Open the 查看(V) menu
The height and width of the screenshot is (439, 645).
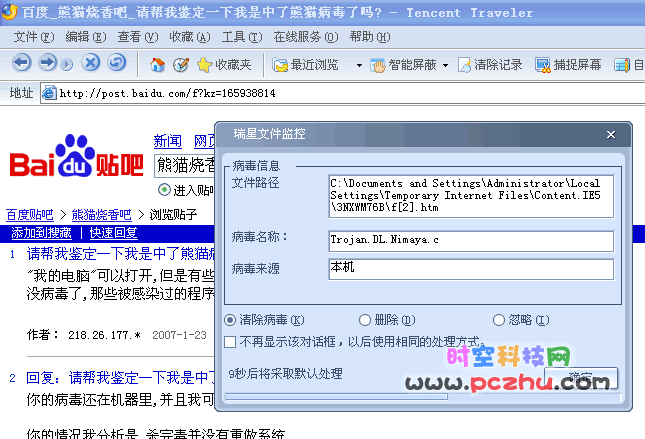[x=137, y=37]
